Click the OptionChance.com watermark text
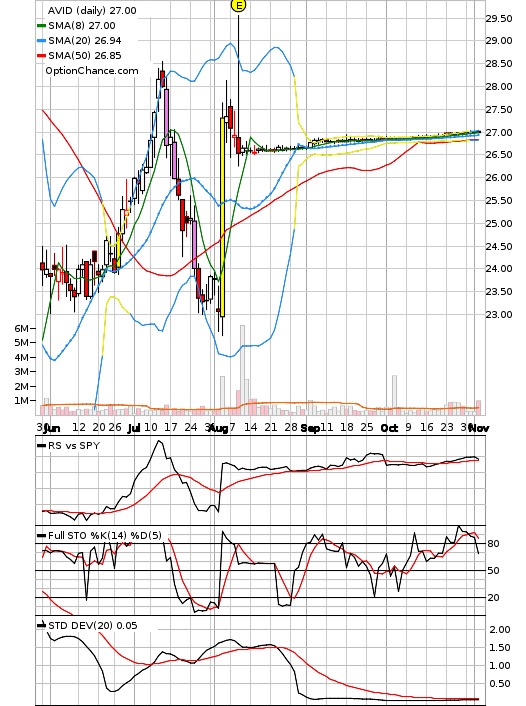The width and height of the screenshot is (526, 706). click(x=91, y=71)
